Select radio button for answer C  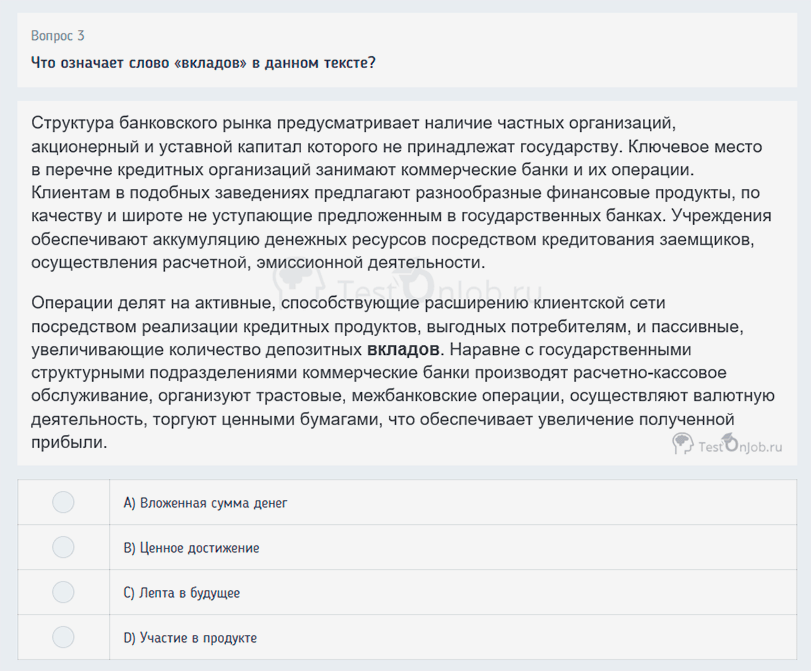point(63,592)
